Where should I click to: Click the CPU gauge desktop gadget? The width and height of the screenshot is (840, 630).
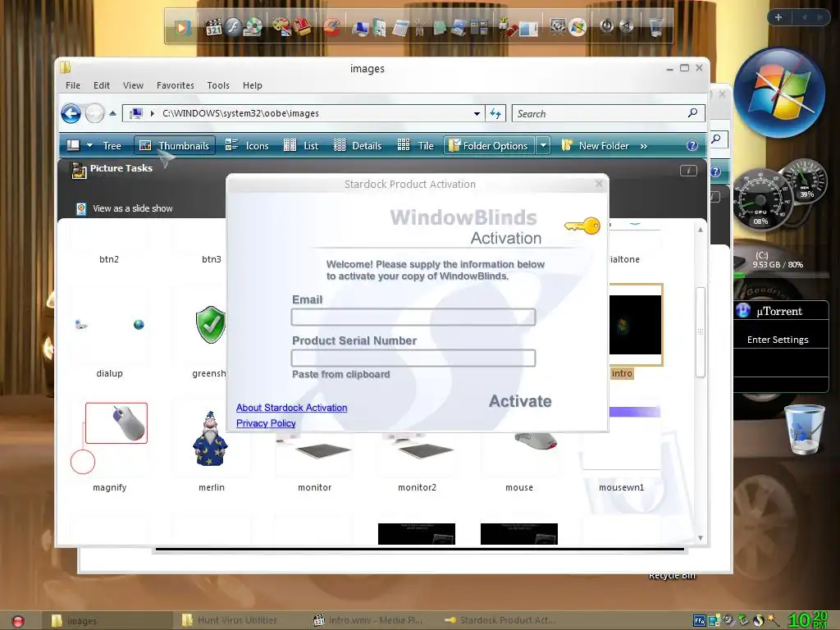(760, 200)
